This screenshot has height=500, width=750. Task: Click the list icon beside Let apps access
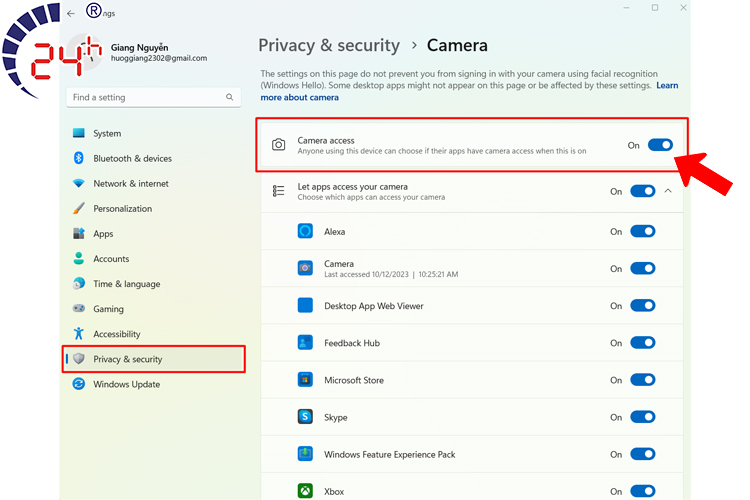coord(278,191)
